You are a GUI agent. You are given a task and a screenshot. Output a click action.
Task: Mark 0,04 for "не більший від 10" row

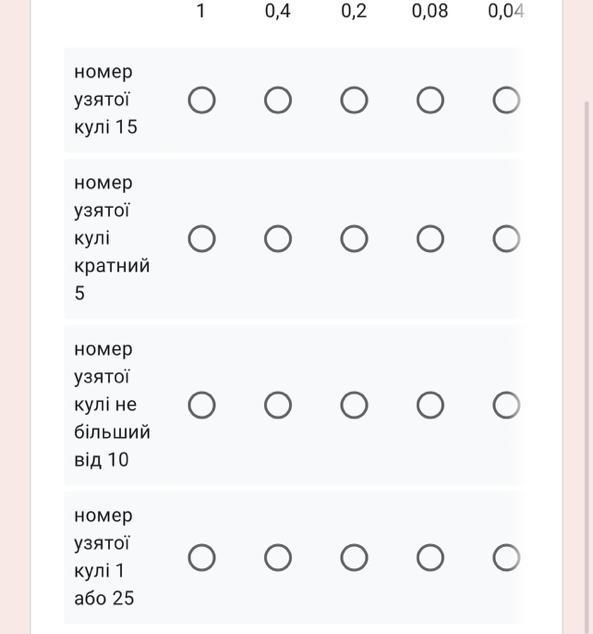[506, 405]
